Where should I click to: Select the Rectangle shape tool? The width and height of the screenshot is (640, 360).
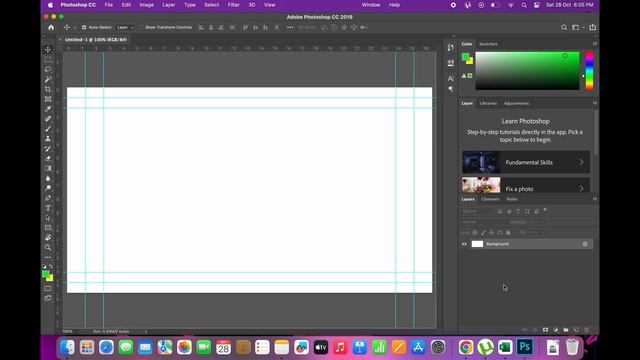pyautogui.click(x=48, y=228)
